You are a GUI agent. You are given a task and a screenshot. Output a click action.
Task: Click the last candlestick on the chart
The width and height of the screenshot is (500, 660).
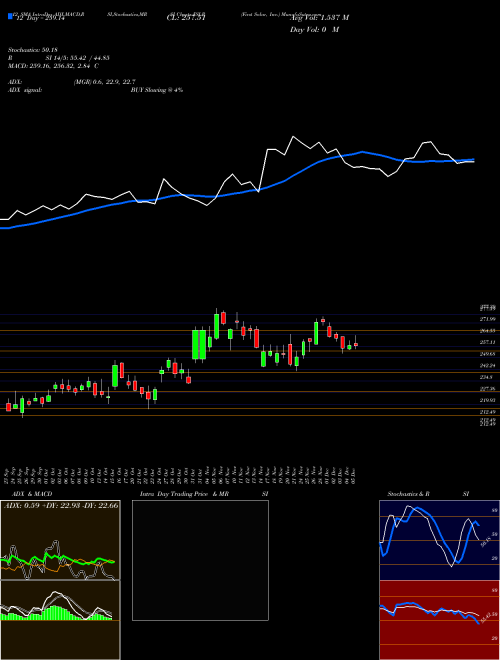point(356,344)
